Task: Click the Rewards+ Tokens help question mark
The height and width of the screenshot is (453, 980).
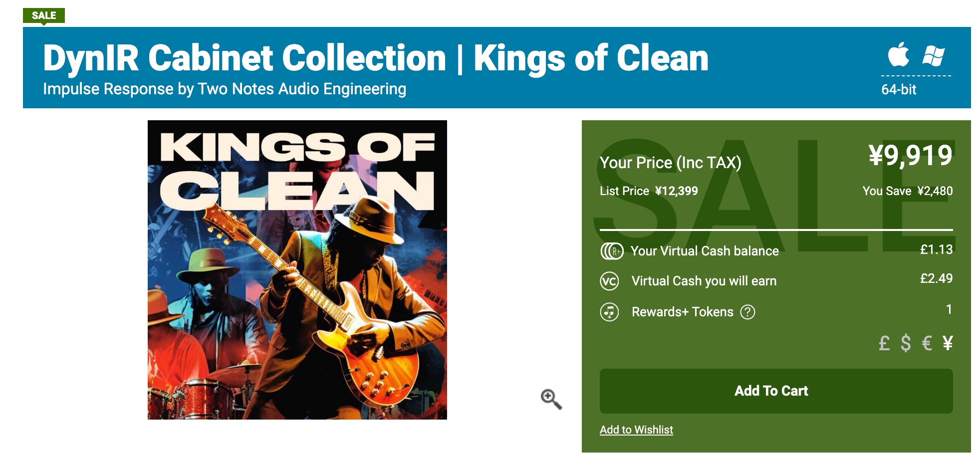Action: 747,312
